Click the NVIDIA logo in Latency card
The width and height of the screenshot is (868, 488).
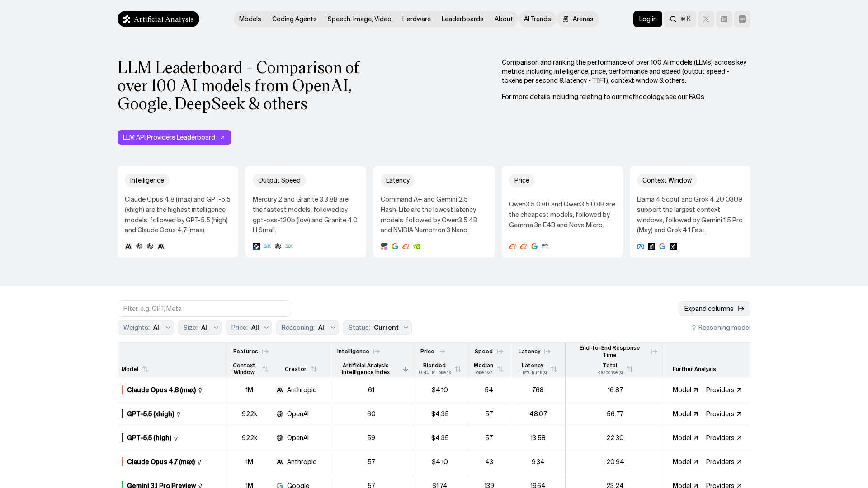point(417,246)
